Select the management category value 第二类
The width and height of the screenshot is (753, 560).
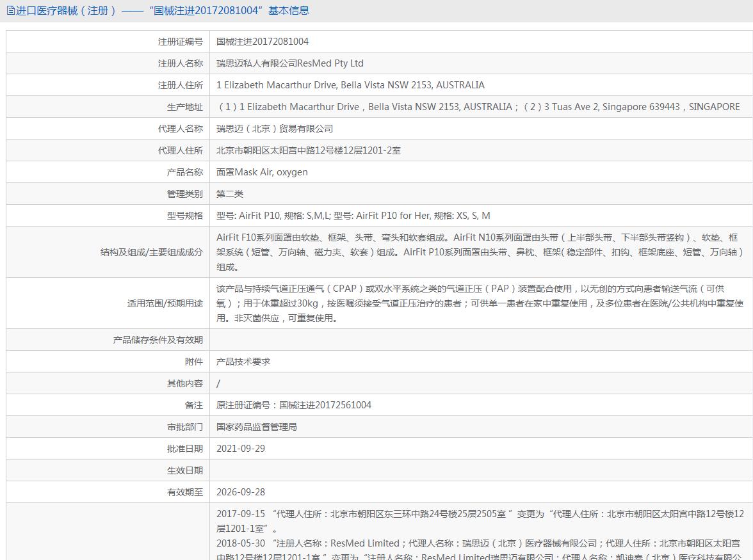(x=230, y=194)
